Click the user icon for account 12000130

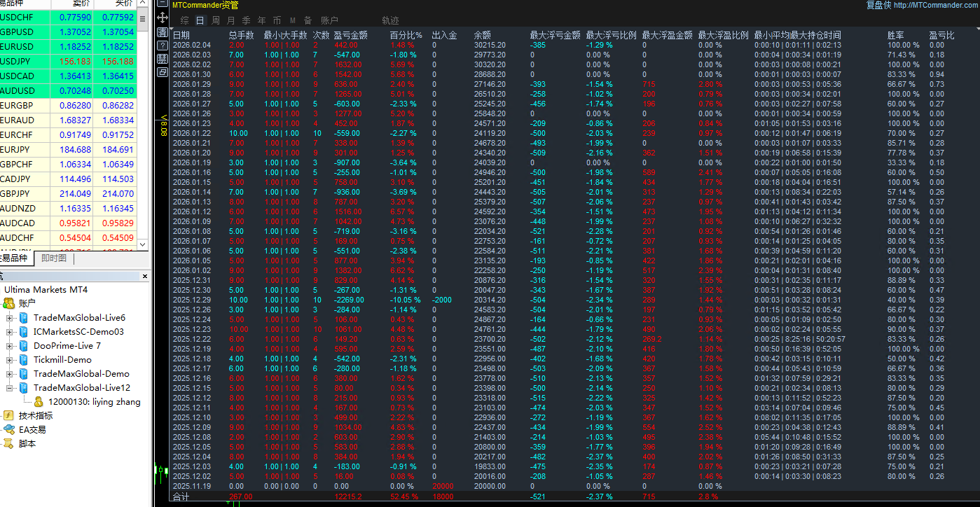click(x=39, y=401)
